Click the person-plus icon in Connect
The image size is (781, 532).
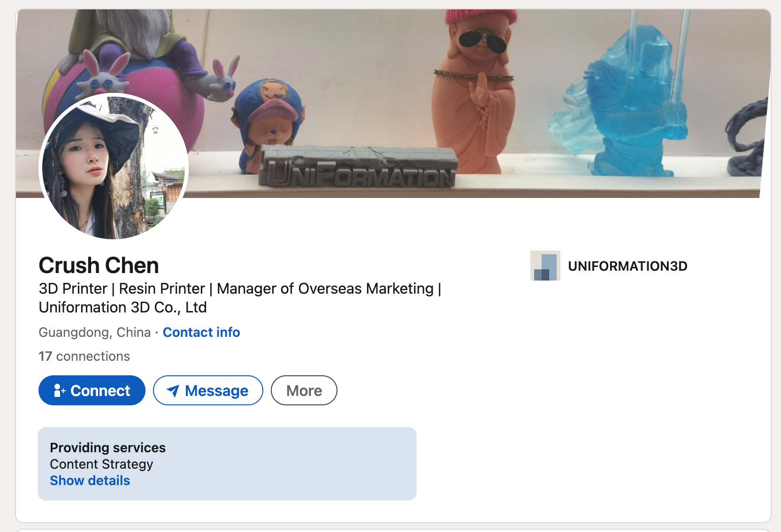pos(59,390)
